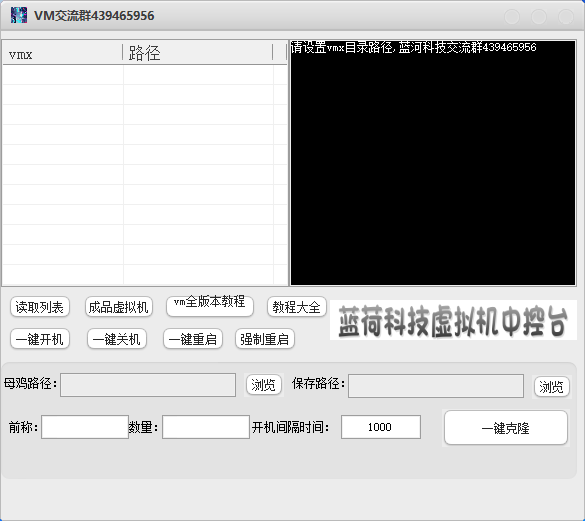Click the window title VM交流群439465956
This screenshot has height=521, width=585.
(x=94, y=16)
